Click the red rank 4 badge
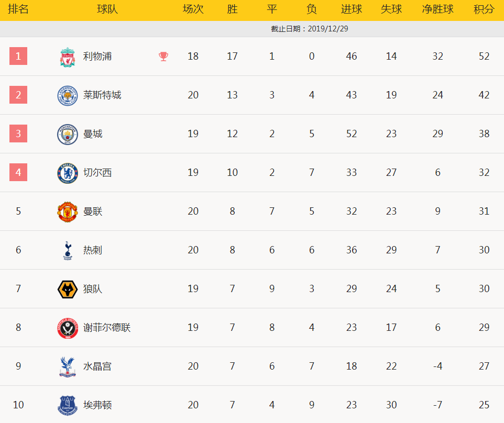Viewport: 504px width, 423px height. 18,172
